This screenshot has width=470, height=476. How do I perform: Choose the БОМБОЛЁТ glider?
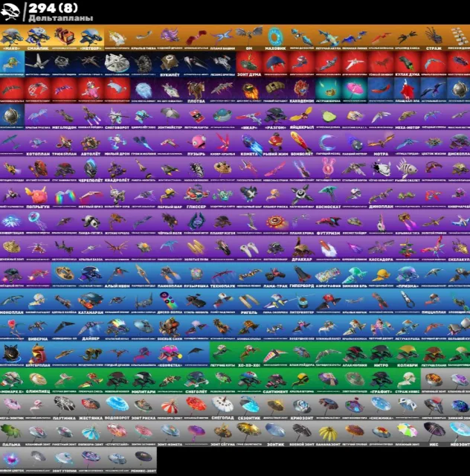pyautogui.click(x=302, y=144)
